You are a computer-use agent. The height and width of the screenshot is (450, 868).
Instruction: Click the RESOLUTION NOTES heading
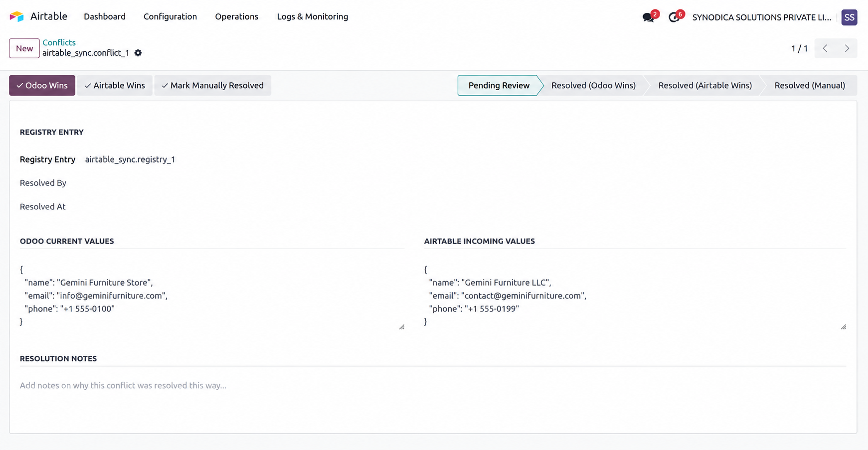58,359
